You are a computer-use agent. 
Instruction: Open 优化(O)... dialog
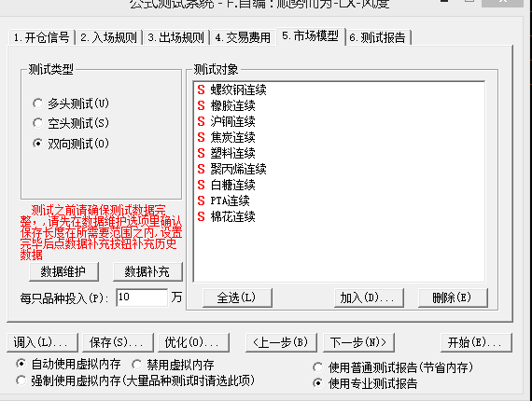click(x=194, y=342)
